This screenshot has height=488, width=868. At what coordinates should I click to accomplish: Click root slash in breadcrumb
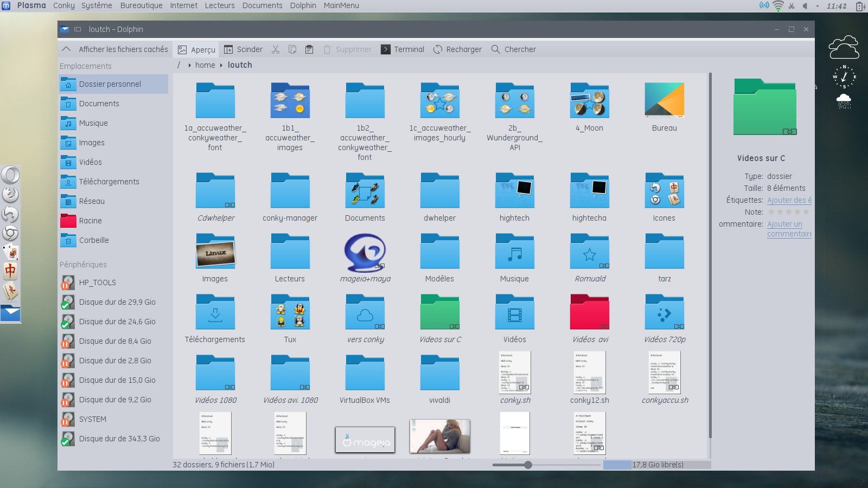pyautogui.click(x=178, y=65)
